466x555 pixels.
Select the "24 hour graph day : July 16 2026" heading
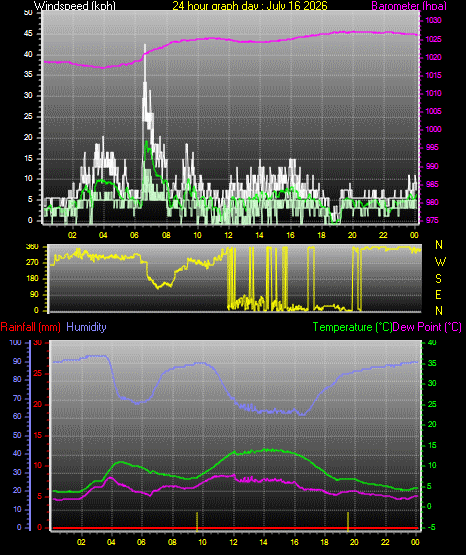click(250, 6)
